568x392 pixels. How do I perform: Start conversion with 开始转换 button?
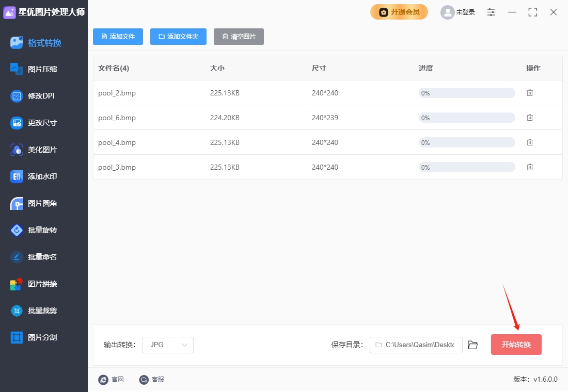coord(516,345)
